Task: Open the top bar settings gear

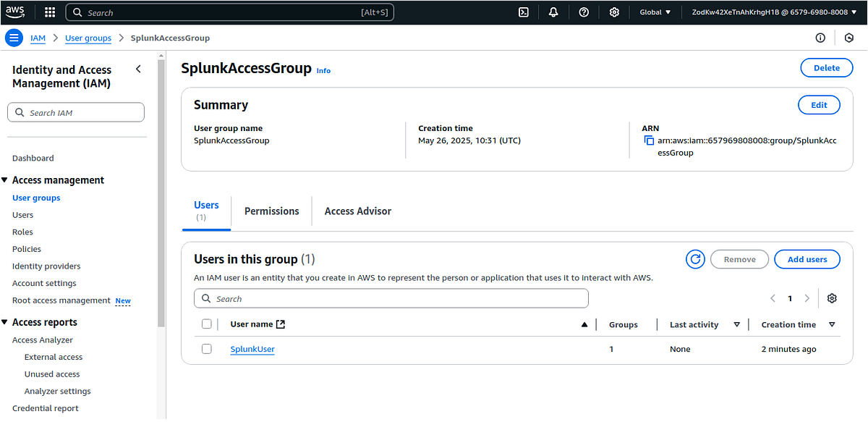Action: pos(613,12)
